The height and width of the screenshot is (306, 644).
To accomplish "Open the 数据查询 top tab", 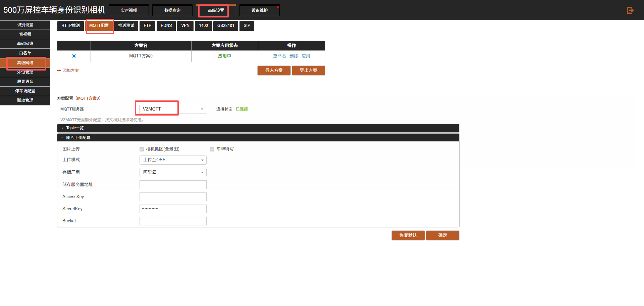I will pyautogui.click(x=172, y=10).
